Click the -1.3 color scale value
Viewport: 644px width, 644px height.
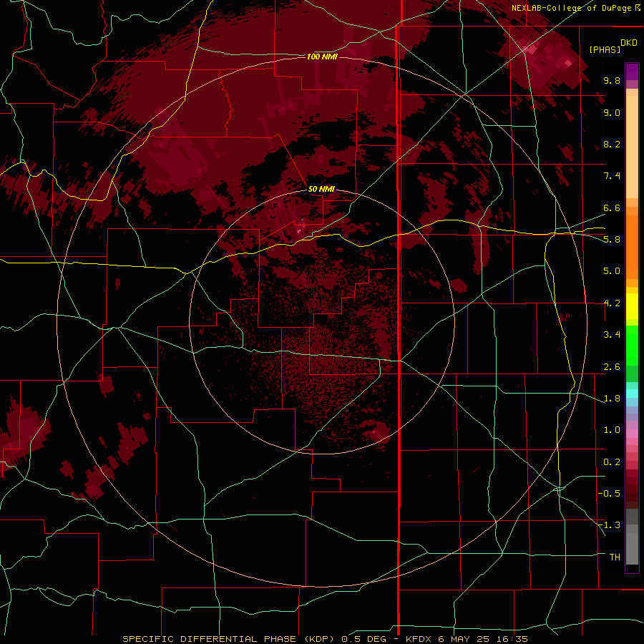(609, 525)
